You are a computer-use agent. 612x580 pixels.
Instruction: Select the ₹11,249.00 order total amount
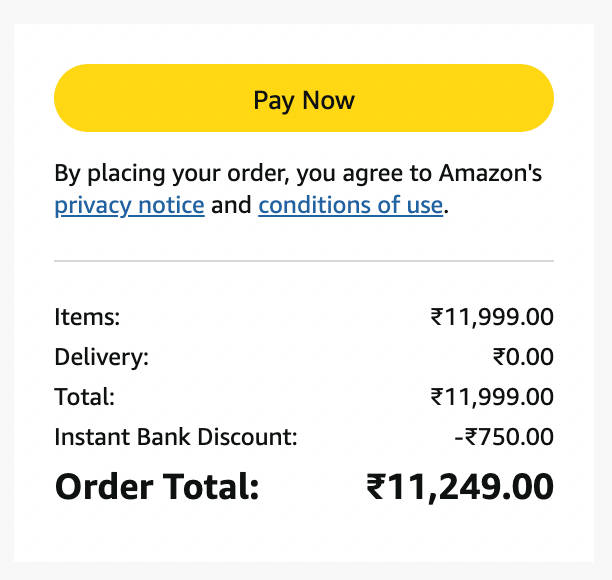(460, 487)
